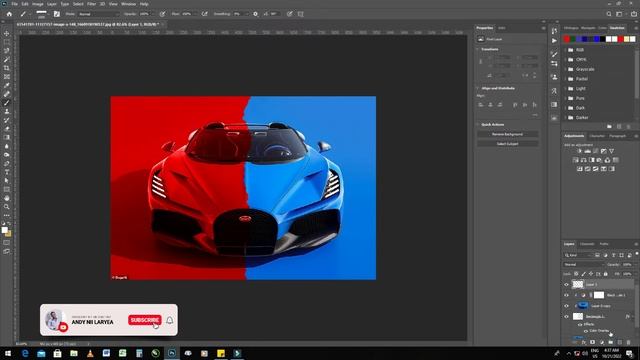Viewport: 640px width, 360px height.
Task: Click the foreground color square
Action: tap(4, 230)
